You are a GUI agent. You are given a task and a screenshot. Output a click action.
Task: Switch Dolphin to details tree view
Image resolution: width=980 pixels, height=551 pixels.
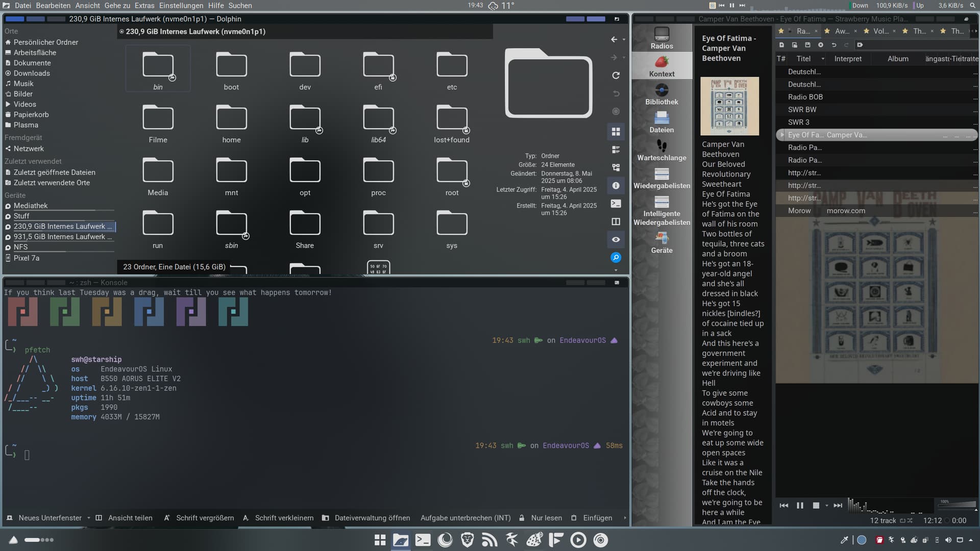(616, 167)
